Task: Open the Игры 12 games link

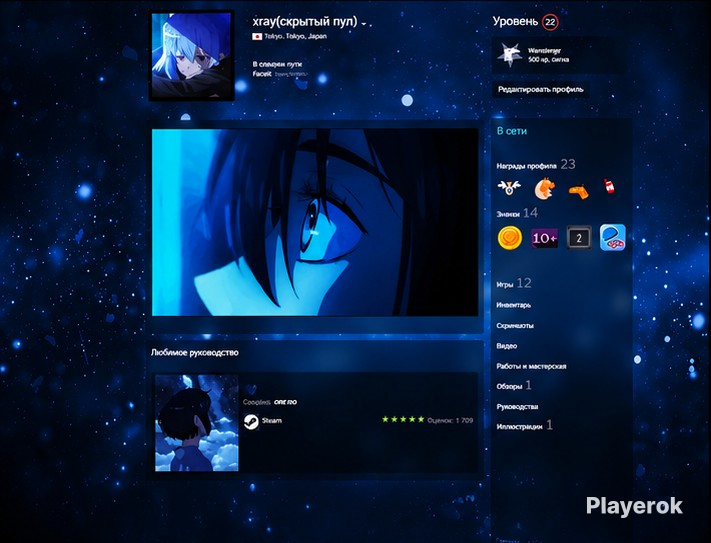Action: tap(514, 284)
